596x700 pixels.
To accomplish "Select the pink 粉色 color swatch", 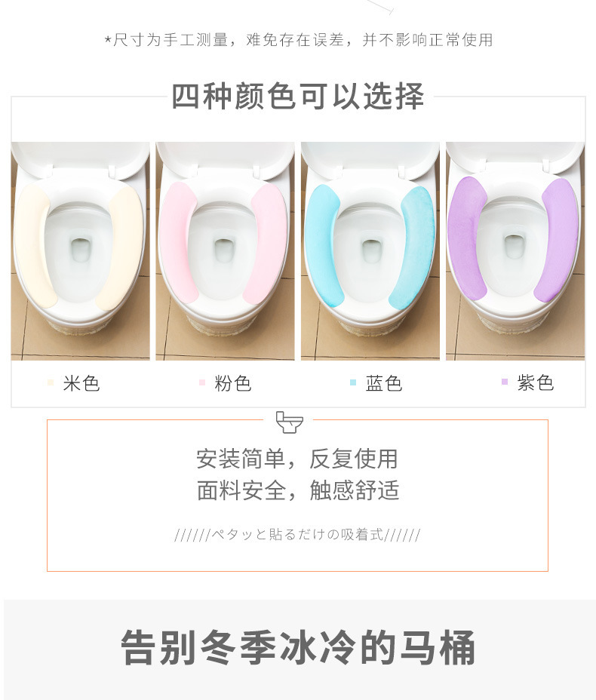I will [x=201, y=382].
